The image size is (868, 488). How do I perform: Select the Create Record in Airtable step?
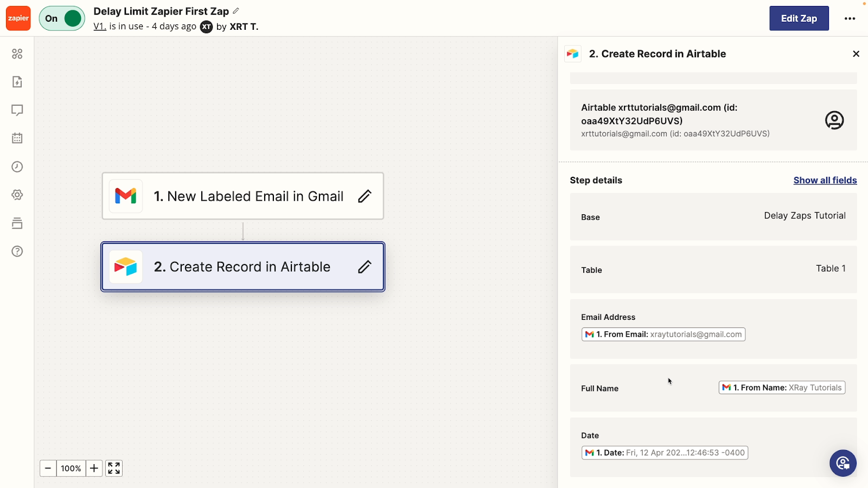pyautogui.click(x=243, y=267)
